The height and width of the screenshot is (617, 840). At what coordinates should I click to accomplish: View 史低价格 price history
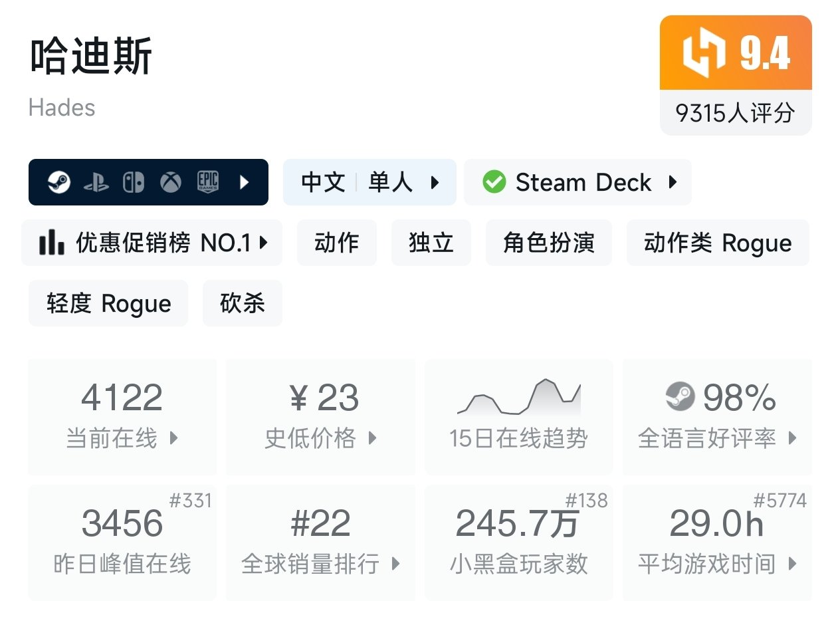point(321,416)
